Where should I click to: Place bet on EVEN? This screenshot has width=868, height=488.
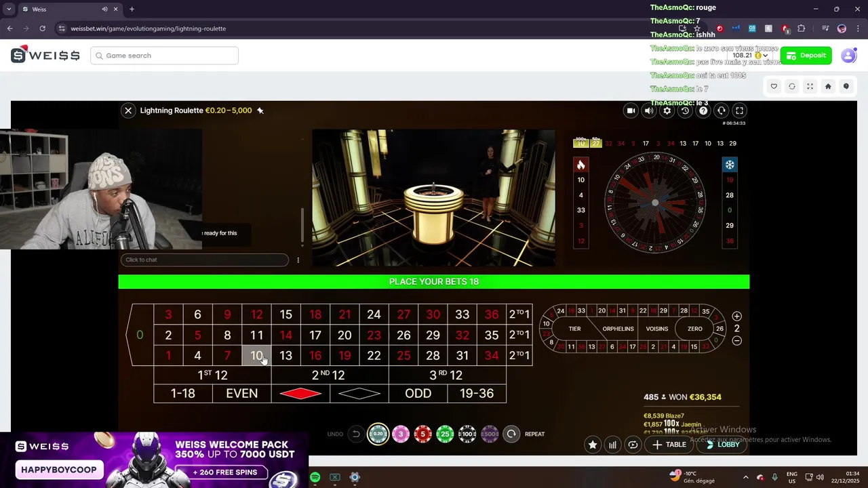[241, 394]
